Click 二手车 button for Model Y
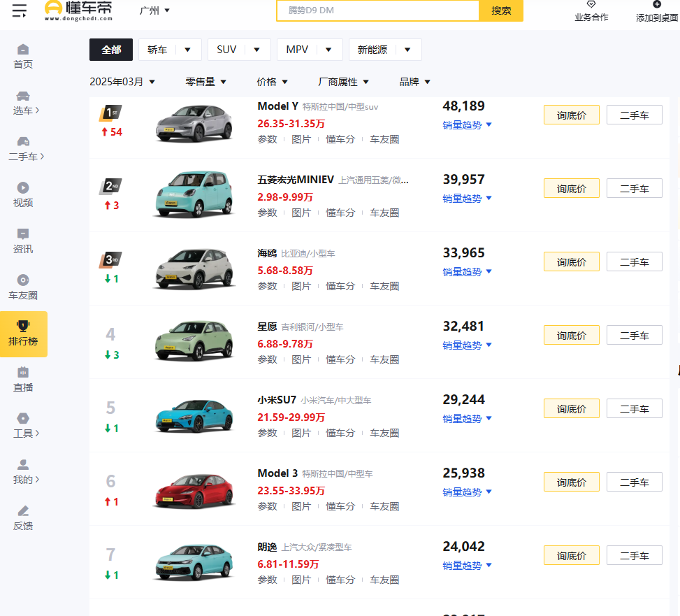 coord(635,115)
